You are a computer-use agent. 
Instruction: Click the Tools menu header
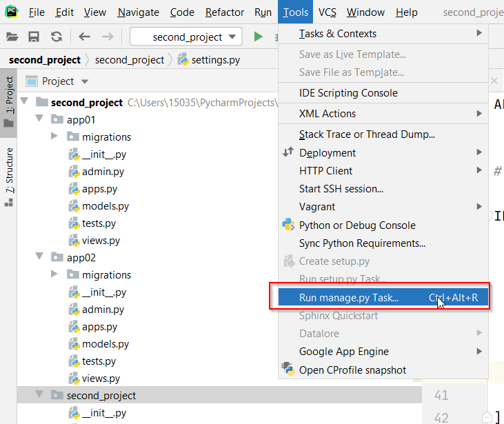(295, 12)
